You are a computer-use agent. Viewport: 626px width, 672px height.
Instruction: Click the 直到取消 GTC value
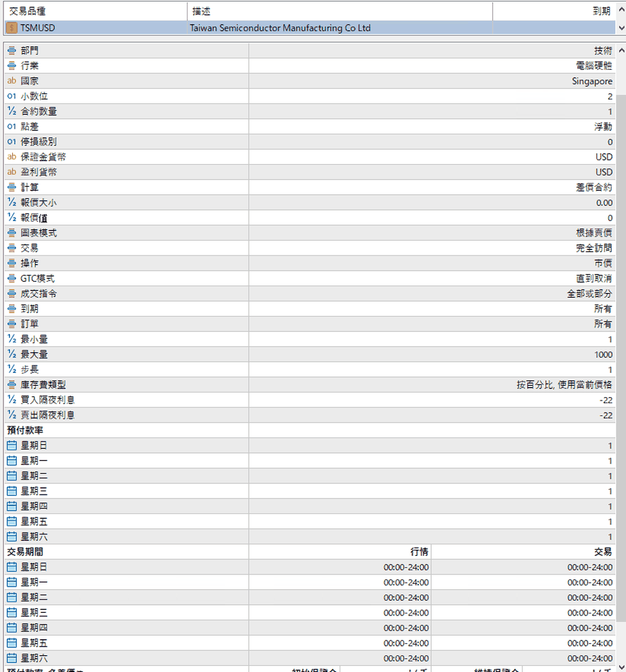(x=594, y=279)
